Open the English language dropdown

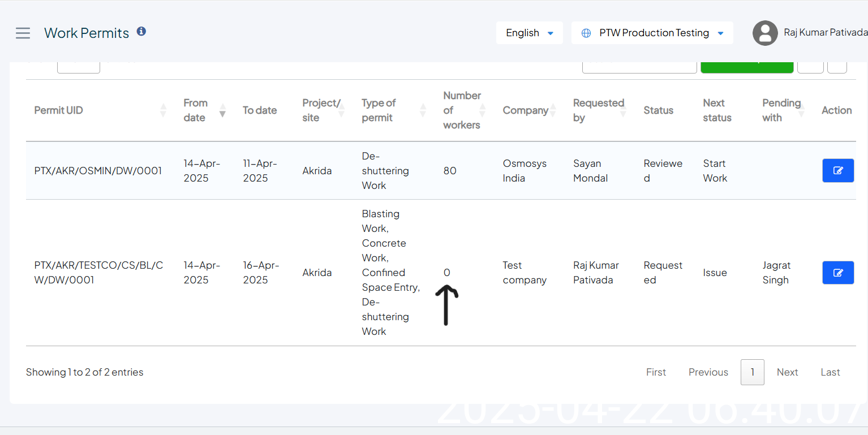point(529,33)
